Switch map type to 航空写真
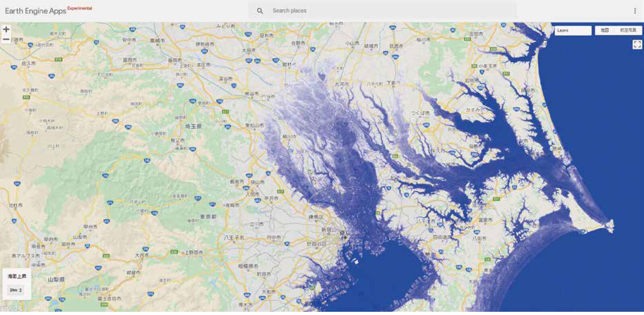The height and width of the screenshot is (315, 644). pyautogui.click(x=628, y=31)
